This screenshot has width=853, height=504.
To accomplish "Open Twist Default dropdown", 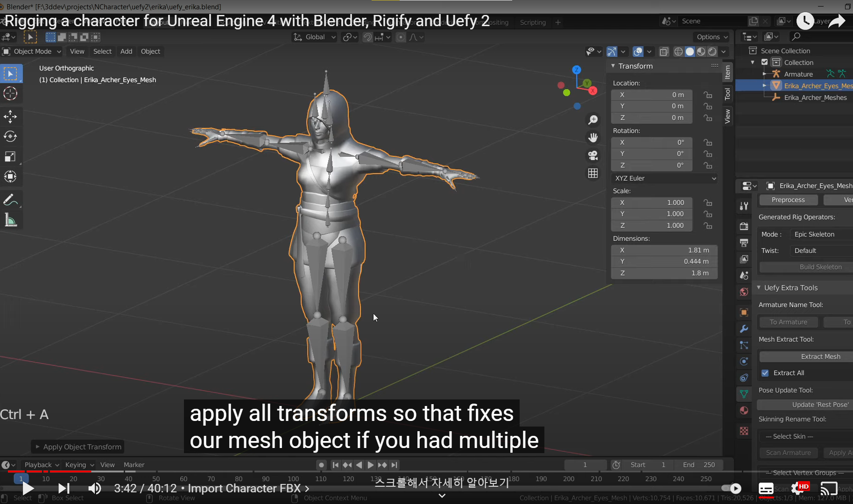I will pyautogui.click(x=821, y=251).
